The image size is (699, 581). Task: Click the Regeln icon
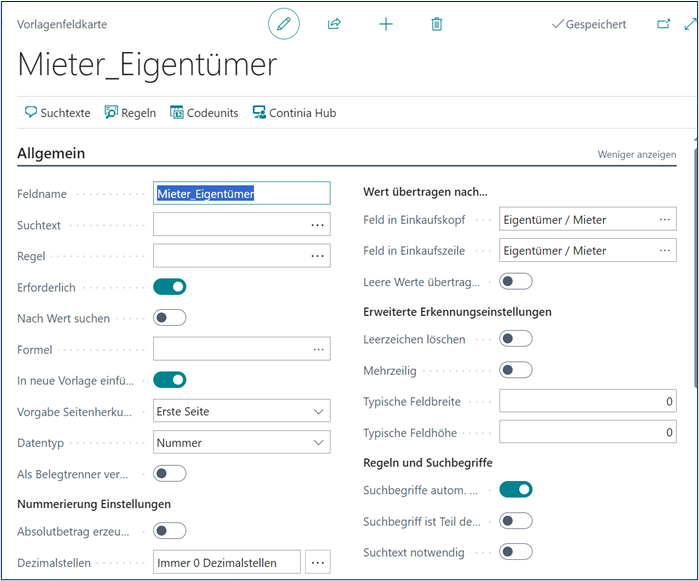pos(111,112)
